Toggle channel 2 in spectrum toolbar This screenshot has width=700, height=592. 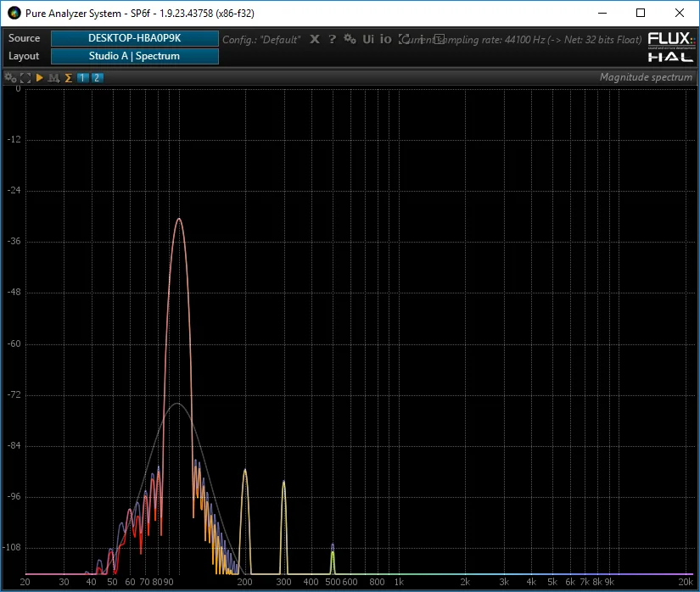pos(97,78)
